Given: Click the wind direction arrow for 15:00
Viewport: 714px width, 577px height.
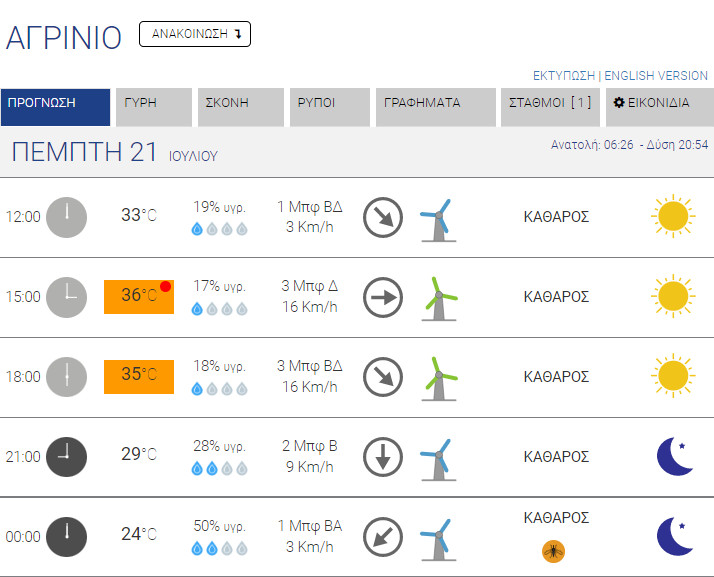Looking at the screenshot, I should click(382, 297).
